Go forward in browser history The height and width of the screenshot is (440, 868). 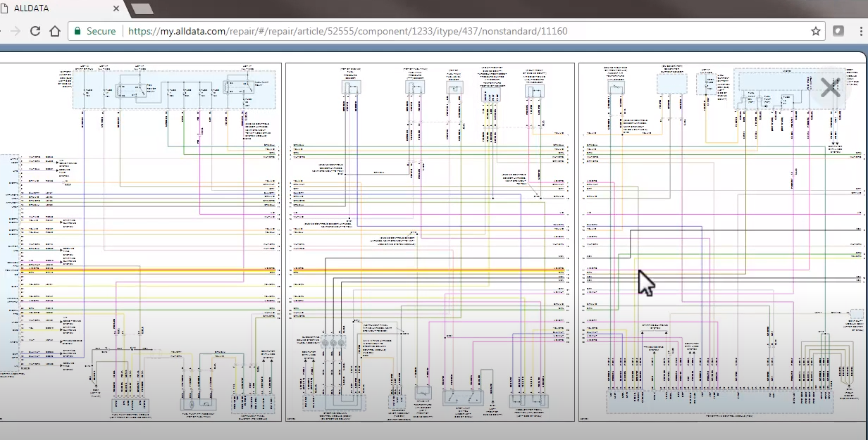click(x=15, y=32)
